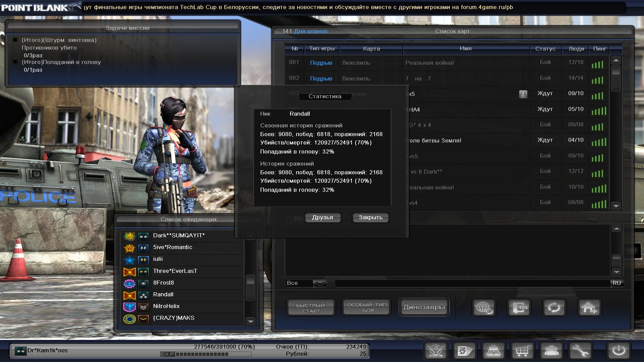Viewport: 644px width, 362px height.
Task: Click the power exit icon
Action: [619, 351]
